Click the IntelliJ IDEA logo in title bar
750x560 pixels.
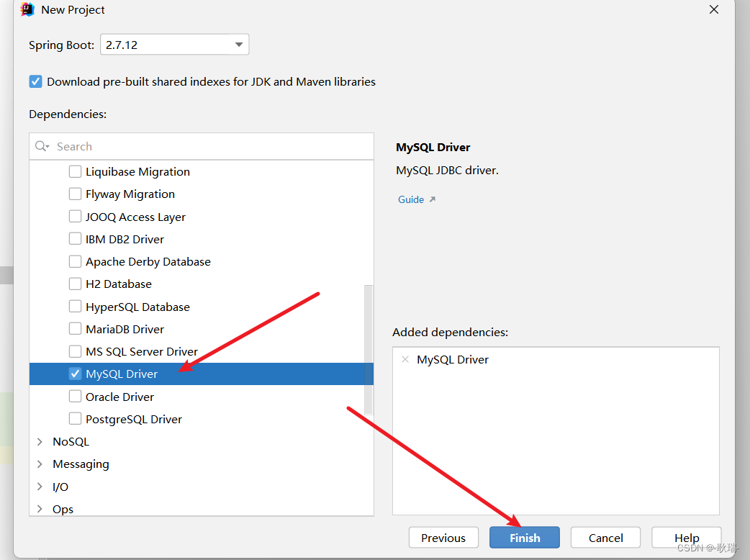[x=28, y=9]
